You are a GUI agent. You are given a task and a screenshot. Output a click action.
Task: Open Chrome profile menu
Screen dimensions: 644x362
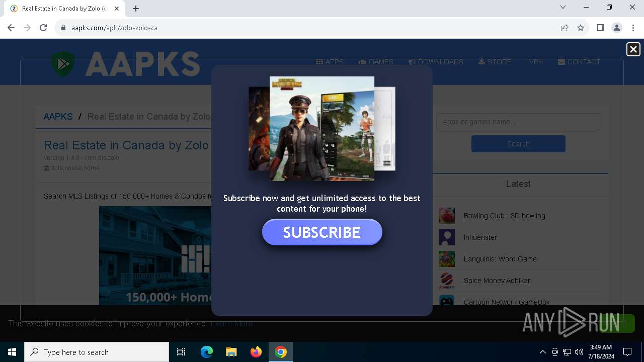click(x=616, y=28)
